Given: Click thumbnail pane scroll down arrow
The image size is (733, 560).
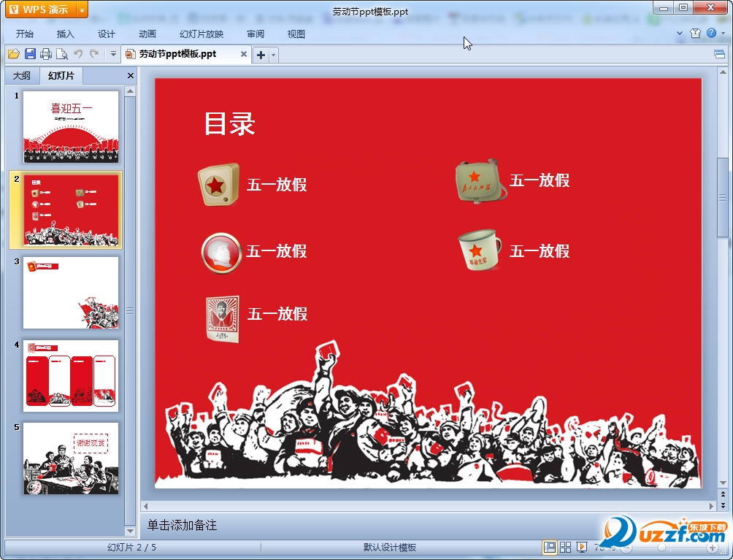Looking at the screenshot, I should click(x=131, y=531).
